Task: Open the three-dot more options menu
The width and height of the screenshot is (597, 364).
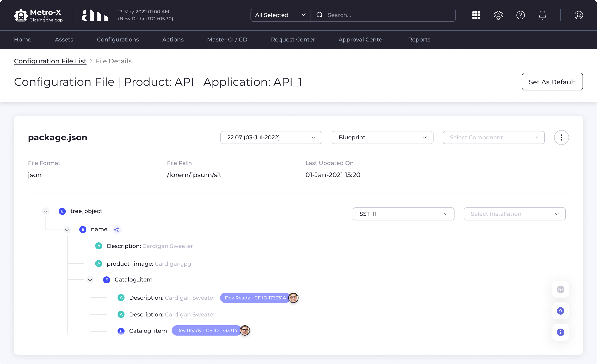Action: (561, 137)
